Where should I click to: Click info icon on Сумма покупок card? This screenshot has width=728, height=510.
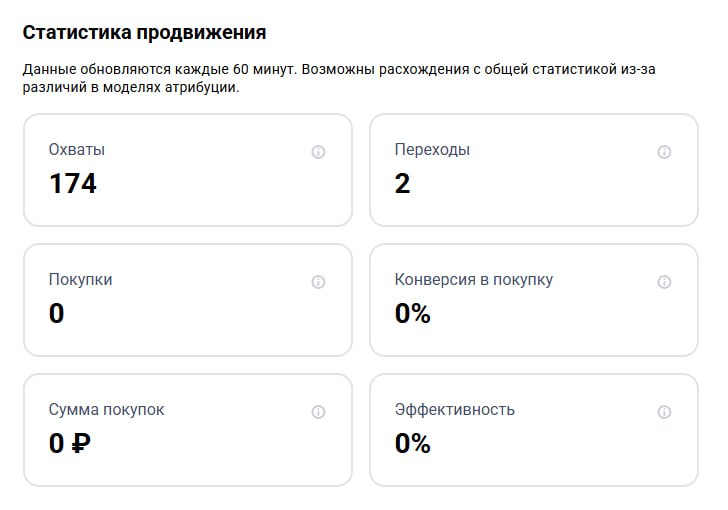tap(318, 412)
